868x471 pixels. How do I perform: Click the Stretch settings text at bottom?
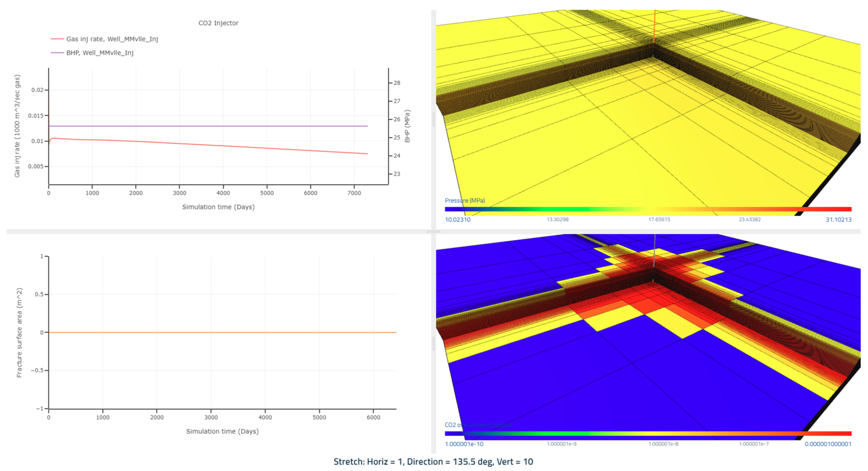[x=433, y=462]
